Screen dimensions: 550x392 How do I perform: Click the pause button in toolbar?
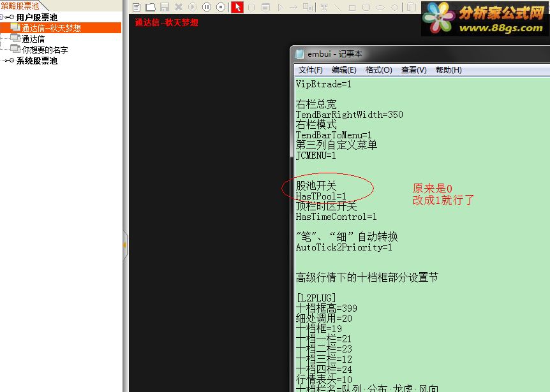pos(207,7)
